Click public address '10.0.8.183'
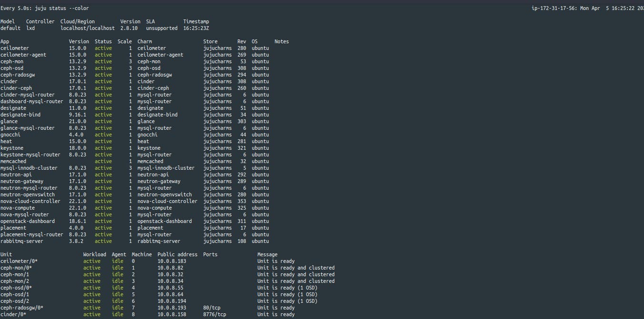This screenshot has width=644, height=319. [x=172, y=261]
